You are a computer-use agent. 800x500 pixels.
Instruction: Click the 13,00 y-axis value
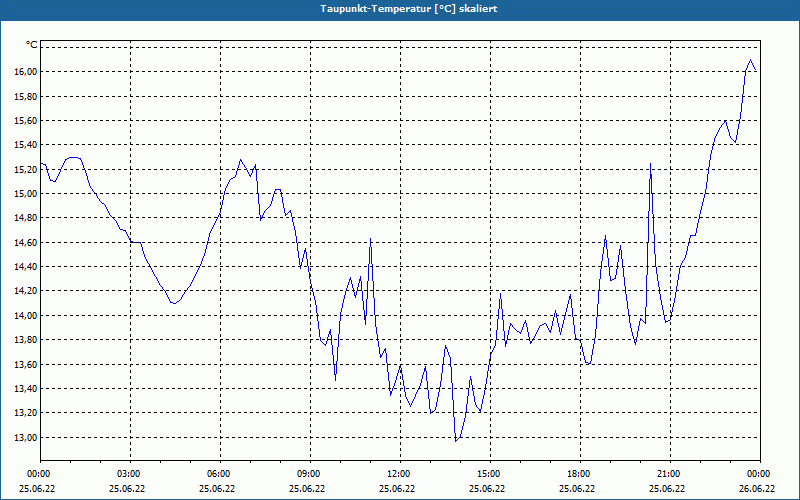coord(28,438)
